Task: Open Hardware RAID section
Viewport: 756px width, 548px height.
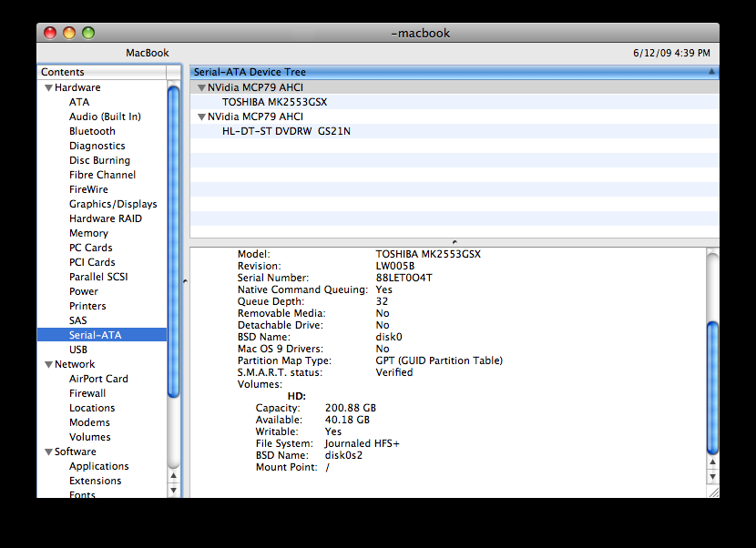Action: (x=106, y=218)
